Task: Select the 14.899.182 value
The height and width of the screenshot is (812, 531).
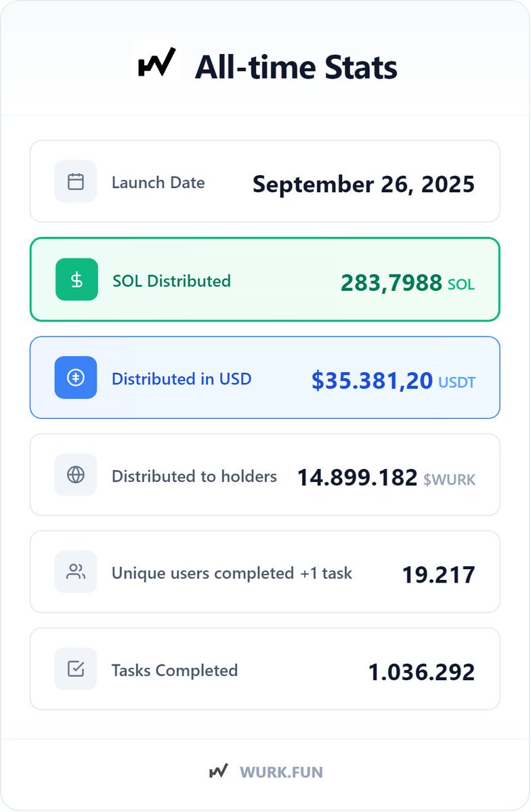Action: click(x=358, y=478)
